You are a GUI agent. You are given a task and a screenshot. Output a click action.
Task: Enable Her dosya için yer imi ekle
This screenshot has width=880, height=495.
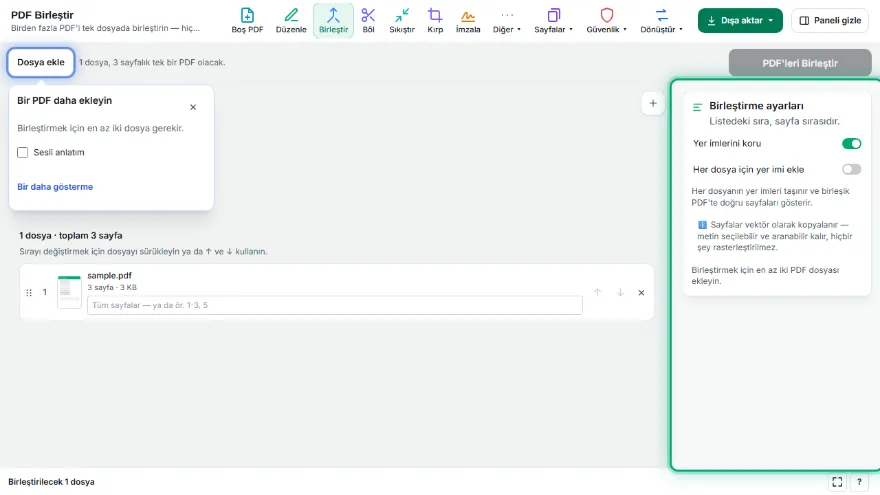[851, 169]
